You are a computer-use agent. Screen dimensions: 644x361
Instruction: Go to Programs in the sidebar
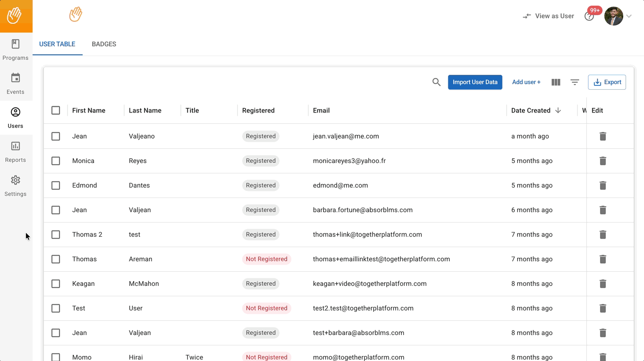(16, 50)
